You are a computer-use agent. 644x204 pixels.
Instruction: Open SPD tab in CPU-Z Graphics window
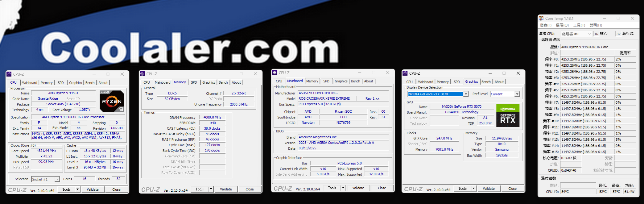[457, 82]
